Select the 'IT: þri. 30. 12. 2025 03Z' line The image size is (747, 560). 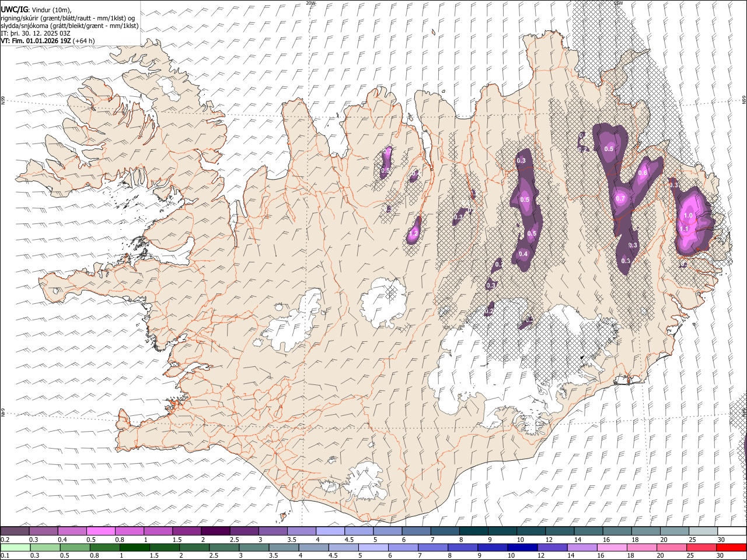tap(36, 33)
